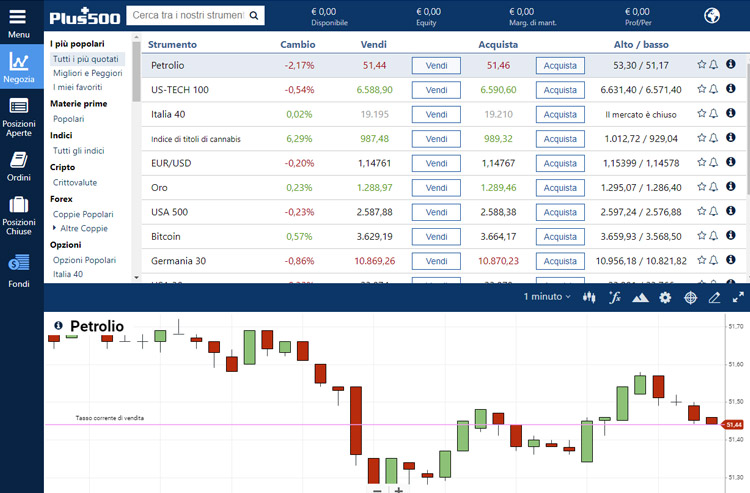The height and width of the screenshot is (493, 750).
Task: Click the search magnifier icon
Action: (x=254, y=16)
